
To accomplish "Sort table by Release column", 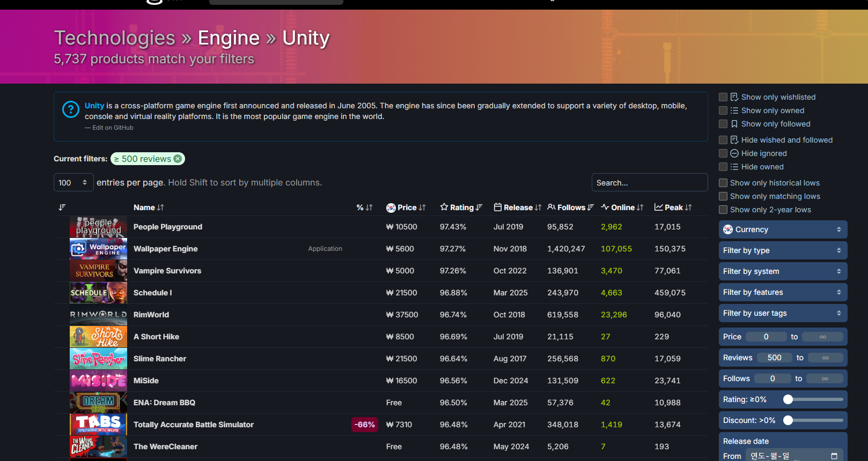I will pos(518,207).
